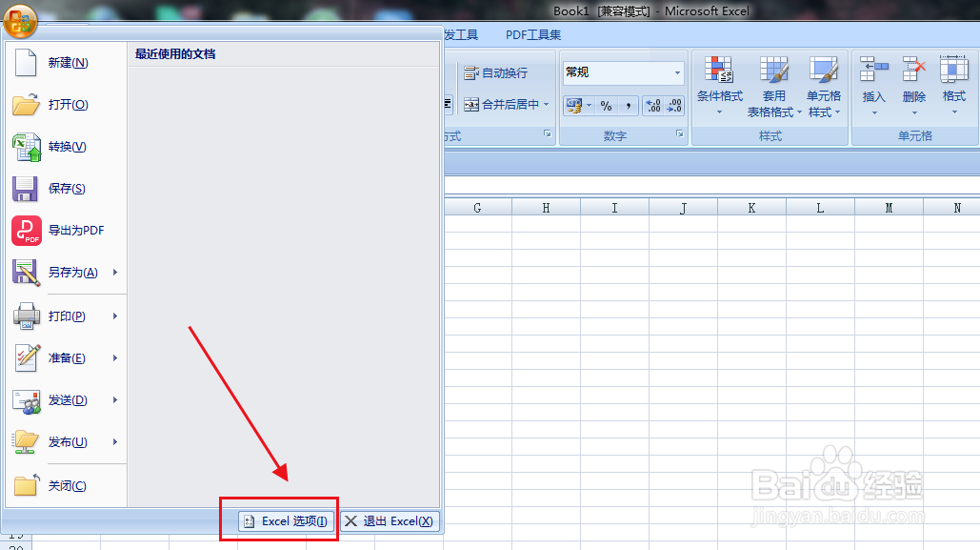This screenshot has width=980, height=550.
Task: Select column I header
Action: click(614, 208)
